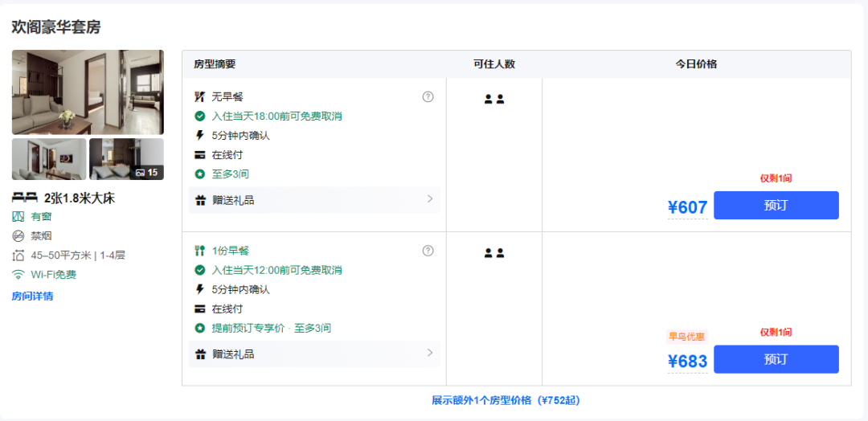The width and height of the screenshot is (868, 421).
Task: View the small hallway photo thumbnail
Action: point(49,159)
